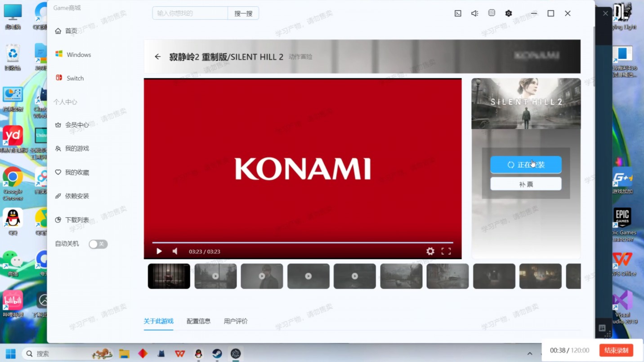The width and height of the screenshot is (644, 362).
Task: Open 我的游戏 in the sidebar
Action: 72,149
